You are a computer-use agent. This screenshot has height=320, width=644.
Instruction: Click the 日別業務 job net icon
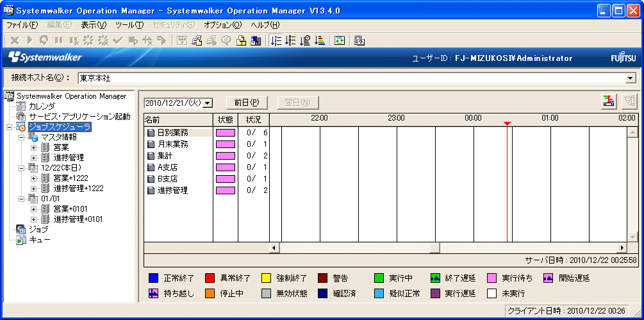(151, 133)
